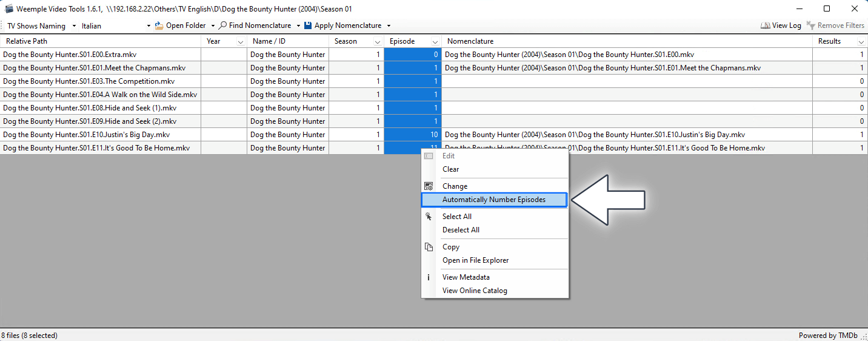Click the Find Nomenclature magnifier button
Image resolution: width=868 pixels, height=341 pixels.
tap(255, 25)
